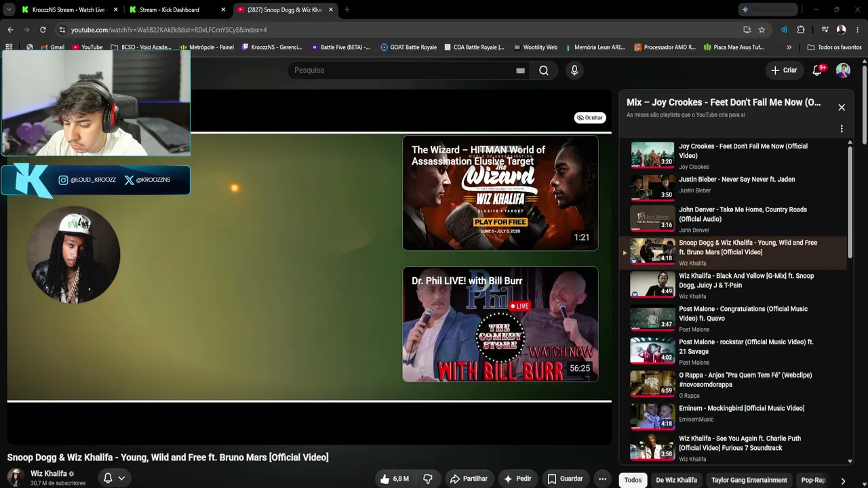Play Eminem - Mockingbird from playlist
Viewport: 868px width, 488px height.
[x=733, y=415]
